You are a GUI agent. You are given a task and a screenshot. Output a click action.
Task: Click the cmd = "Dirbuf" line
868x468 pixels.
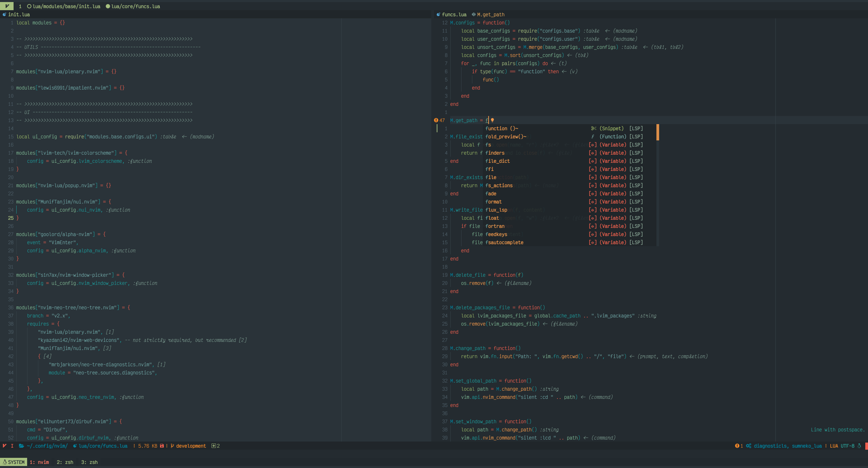point(47,430)
